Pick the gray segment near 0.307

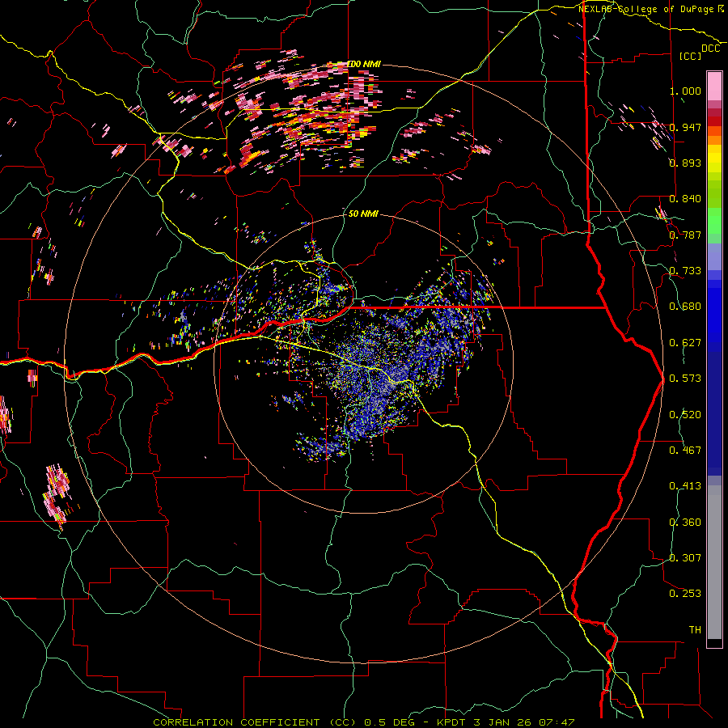pyautogui.click(x=714, y=562)
